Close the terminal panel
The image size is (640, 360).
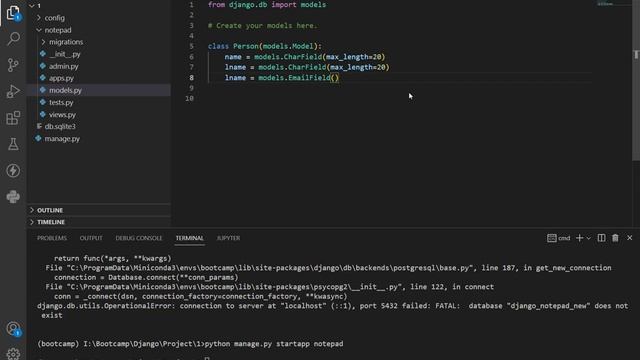click(629, 238)
